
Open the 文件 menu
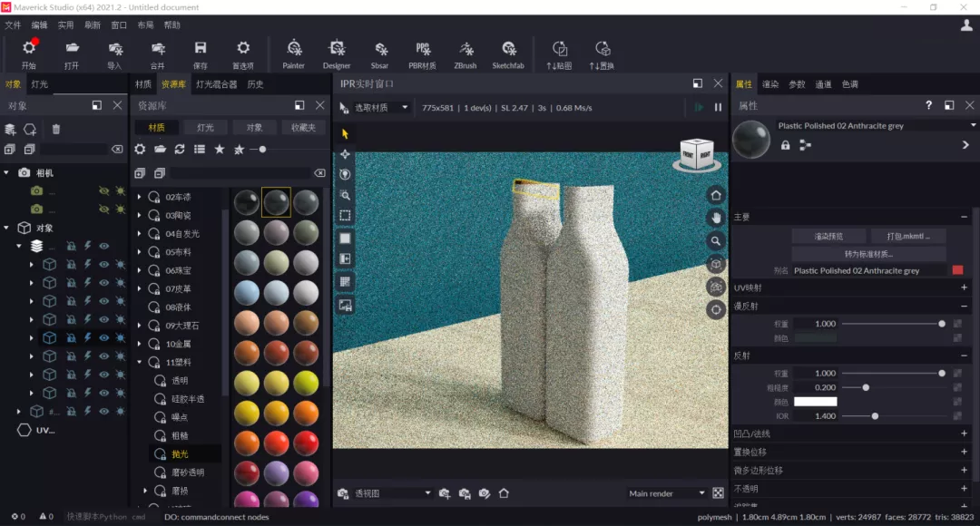[x=13, y=25]
